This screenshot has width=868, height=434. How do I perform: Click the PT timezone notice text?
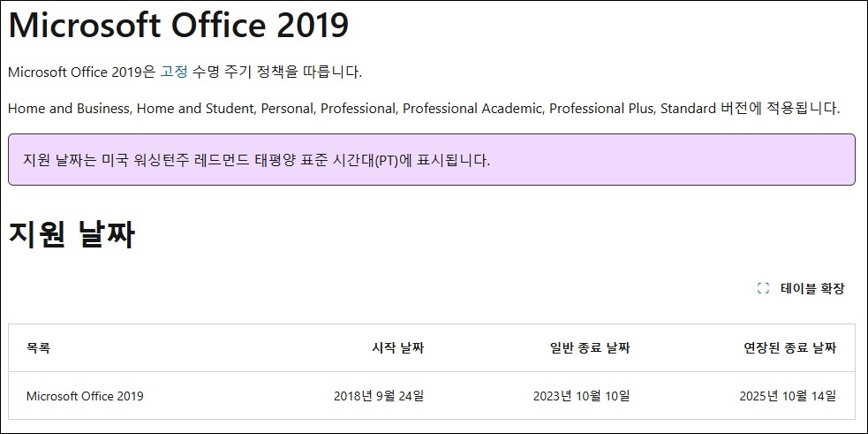(257, 161)
